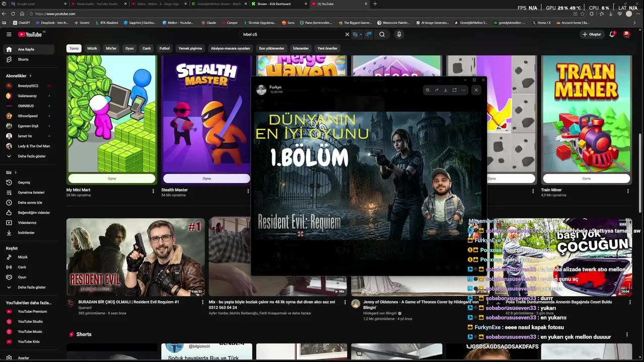Click the Oluştur create button
Viewport: 644px width, 362px height.
click(592, 34)
